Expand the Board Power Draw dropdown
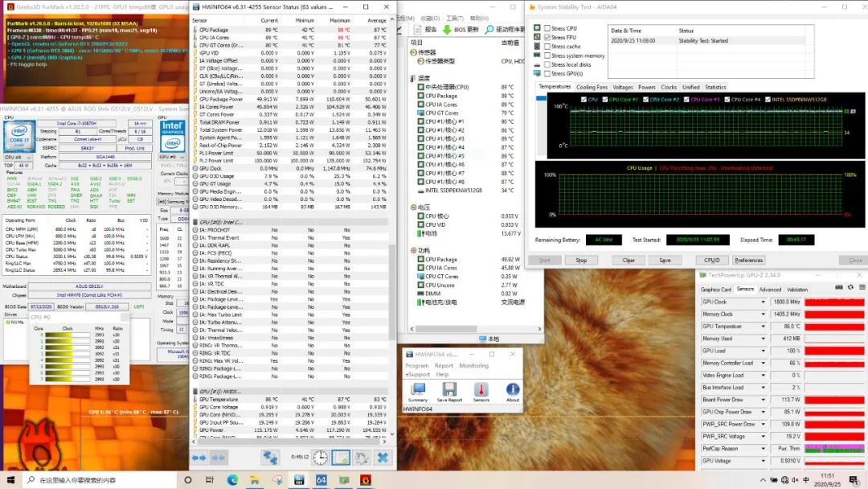 pyautogui.click(x=764, y=400)
